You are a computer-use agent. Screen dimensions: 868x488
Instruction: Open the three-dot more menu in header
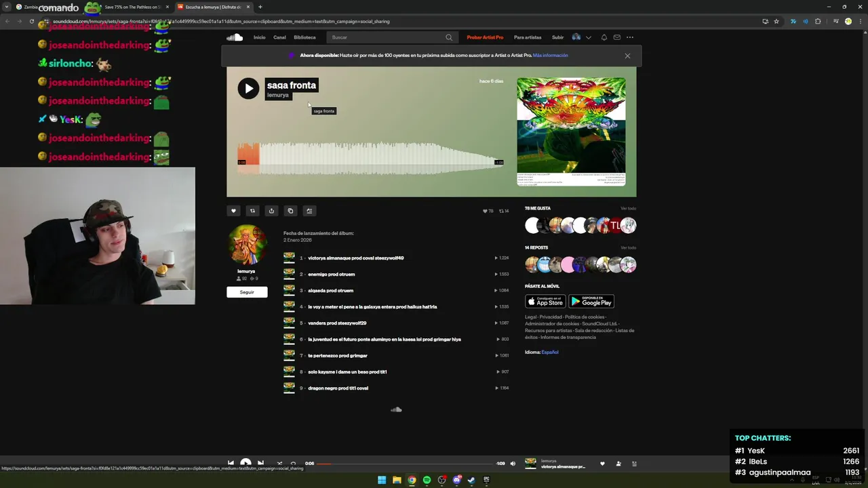tap(630, 37)
